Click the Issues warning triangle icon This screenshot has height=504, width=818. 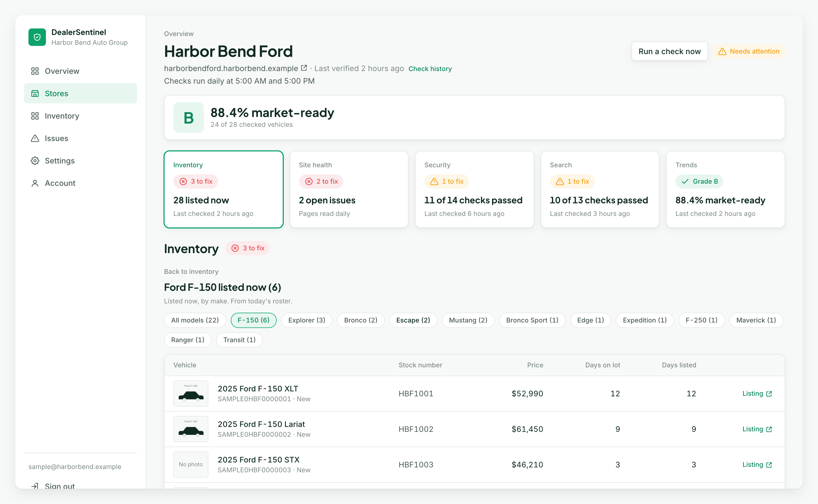coord(35,138)
